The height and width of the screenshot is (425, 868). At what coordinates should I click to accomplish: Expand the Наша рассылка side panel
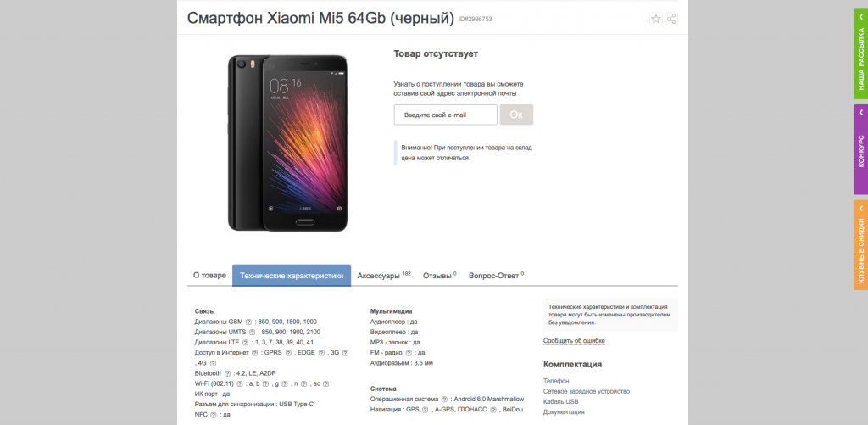pos(861,53)
